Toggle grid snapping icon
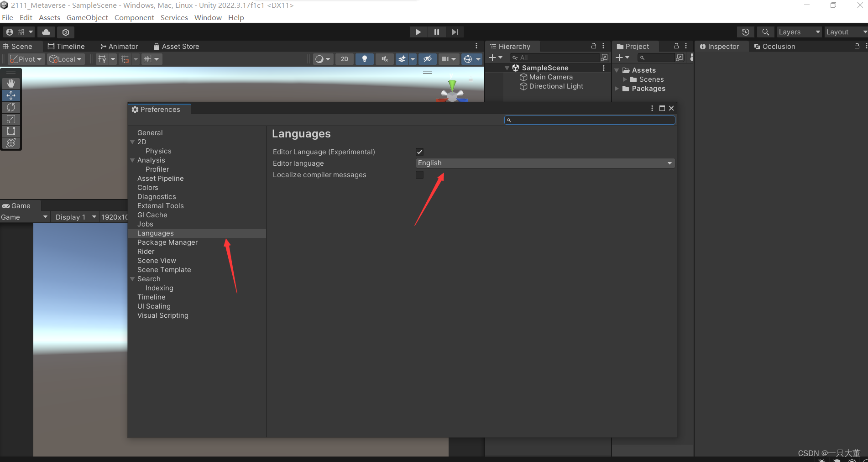This screenshot has width=868, height=462. click(x=125, y=59)
